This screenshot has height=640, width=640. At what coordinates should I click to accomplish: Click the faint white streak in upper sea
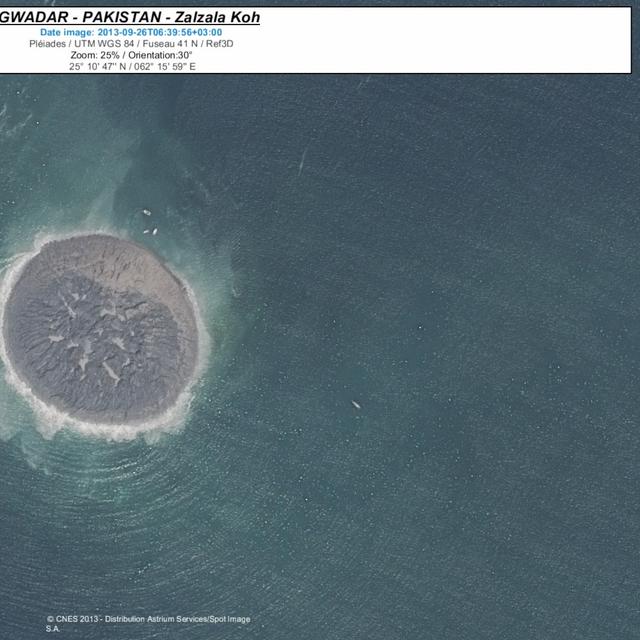[x=302, y=162]
